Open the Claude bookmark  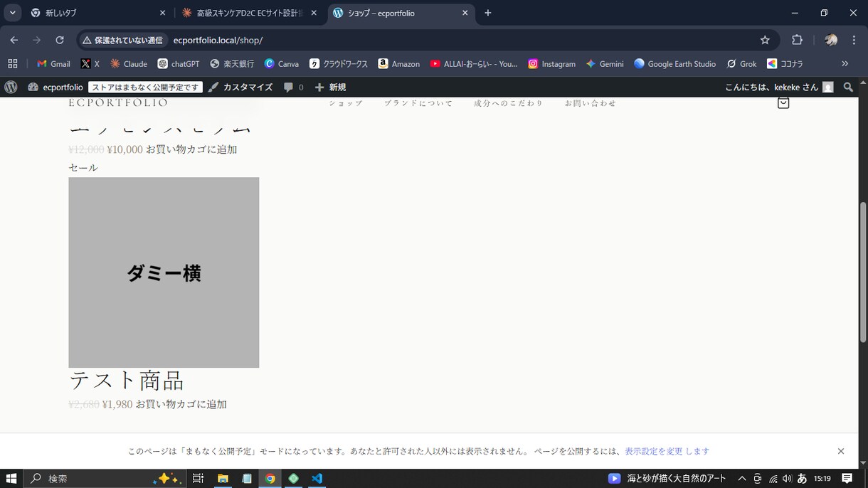click(x=128, y=63)
